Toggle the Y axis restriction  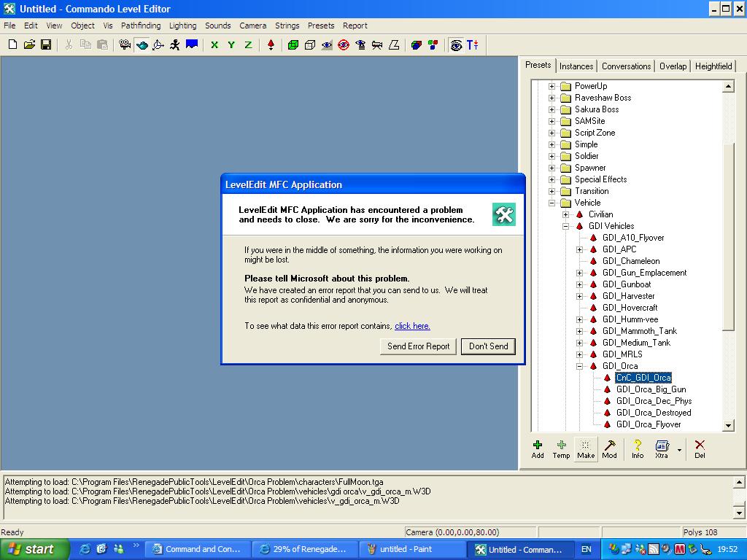tap(231, 44)
